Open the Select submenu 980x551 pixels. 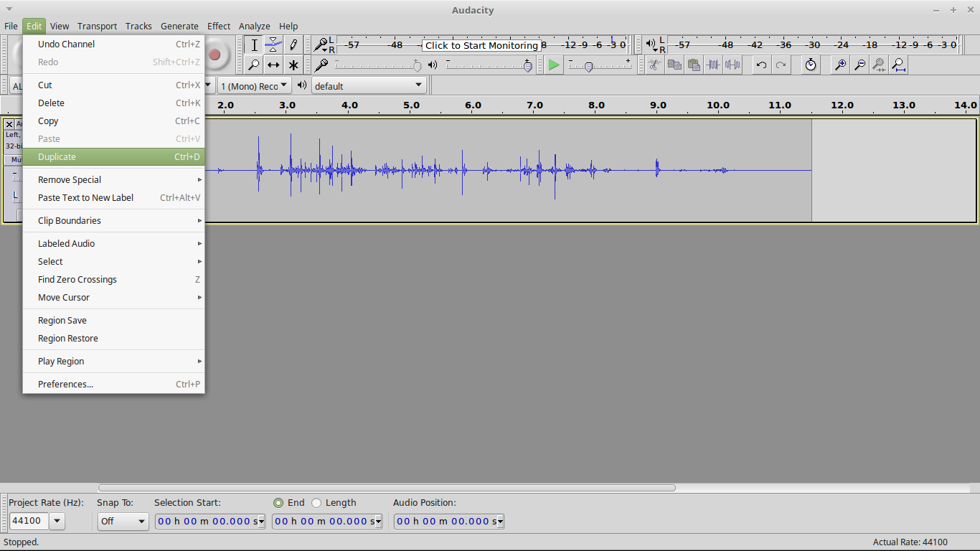(113, 261)
